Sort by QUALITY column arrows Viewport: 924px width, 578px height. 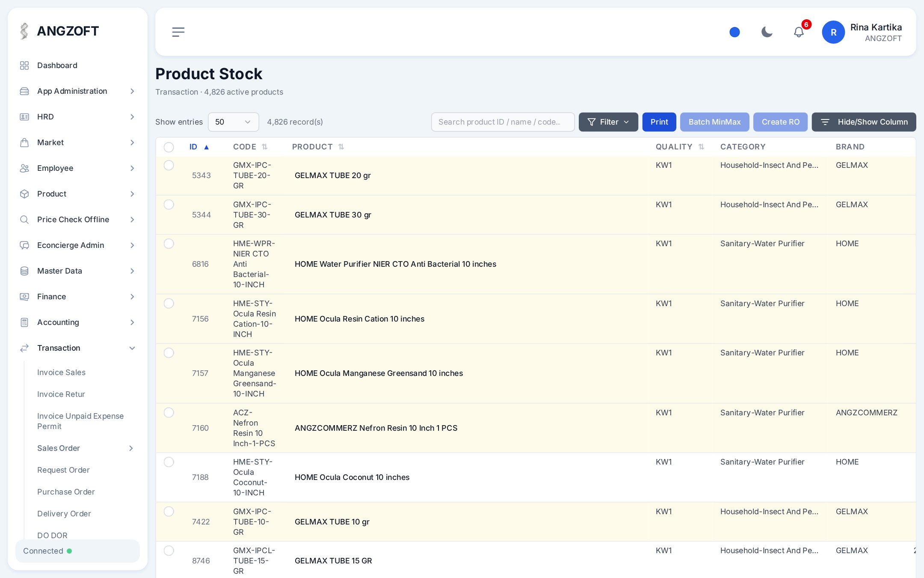(x=701, y=147)
